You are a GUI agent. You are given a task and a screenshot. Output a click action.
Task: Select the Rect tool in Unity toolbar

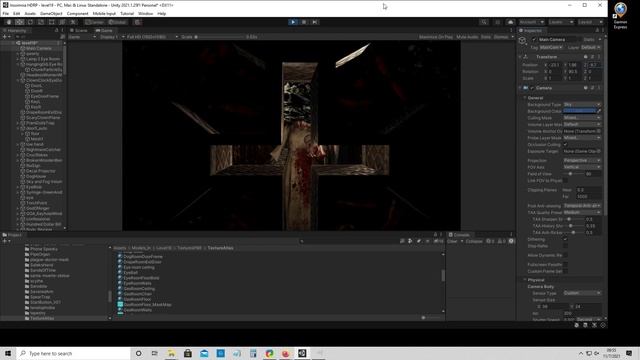coord(51,22)
